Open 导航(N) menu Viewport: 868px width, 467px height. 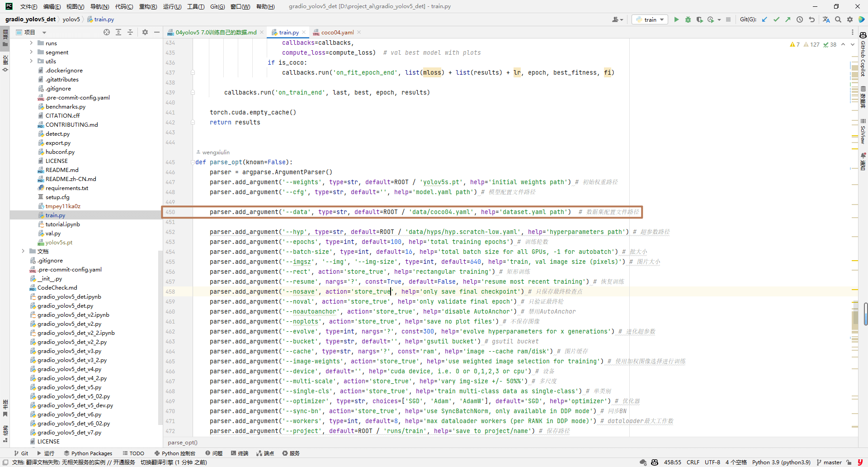[99, 6]
